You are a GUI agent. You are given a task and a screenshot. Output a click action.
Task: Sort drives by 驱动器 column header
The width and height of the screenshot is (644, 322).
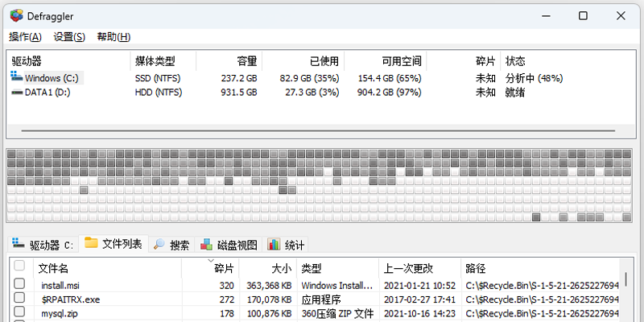tap(68, 62)
